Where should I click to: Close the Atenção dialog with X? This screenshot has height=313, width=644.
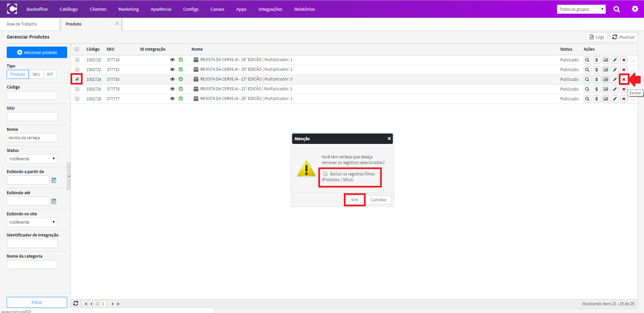pyautogui.click(x=389, y=139)
